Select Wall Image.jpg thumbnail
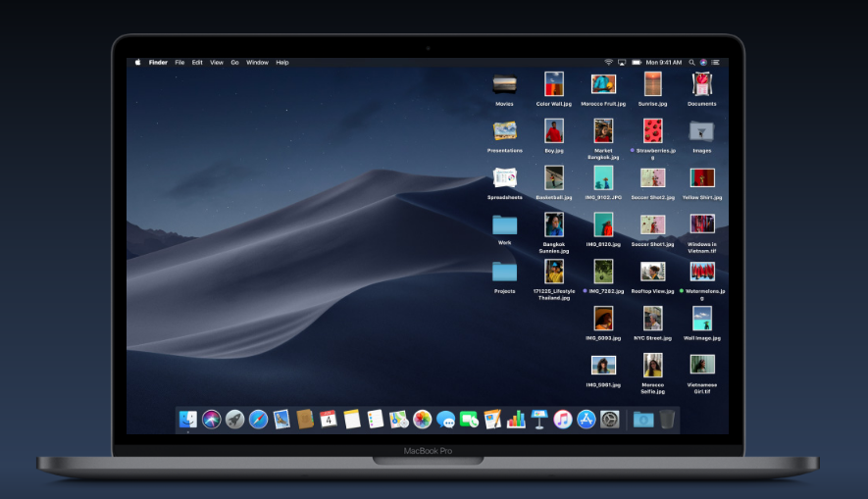868x499 pixels. click(x=702, y=319)
